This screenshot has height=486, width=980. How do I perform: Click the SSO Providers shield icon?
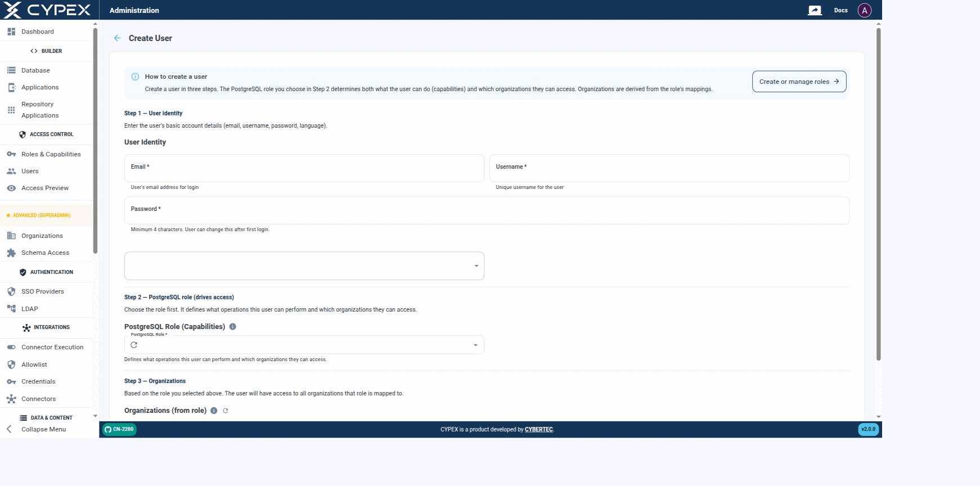pyautogui.click(x=11, y=291)
